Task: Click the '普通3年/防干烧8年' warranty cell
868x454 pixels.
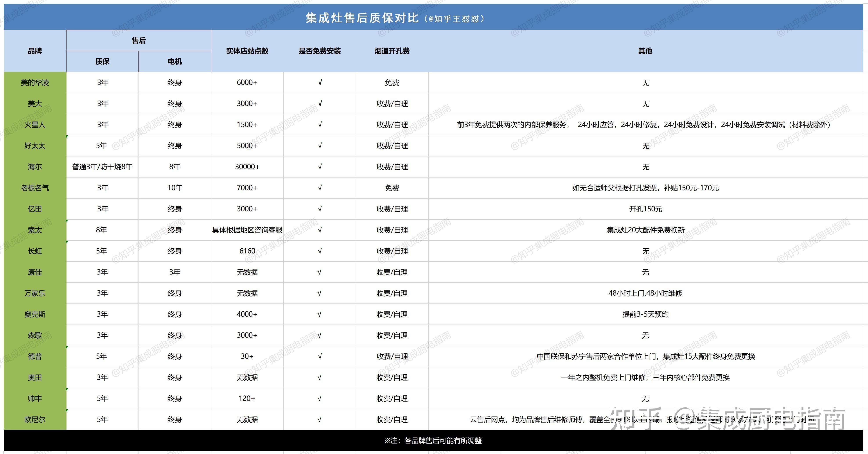Action: (x=102, y=167)
